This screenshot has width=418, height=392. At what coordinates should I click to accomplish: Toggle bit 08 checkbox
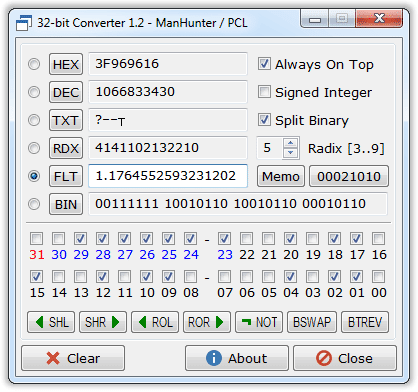point(191,277)
